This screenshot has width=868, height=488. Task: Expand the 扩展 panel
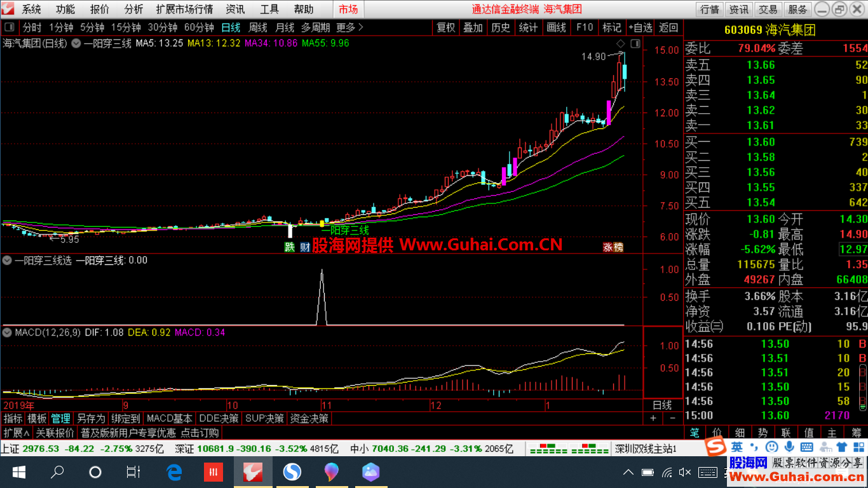(x=17, y=433)
